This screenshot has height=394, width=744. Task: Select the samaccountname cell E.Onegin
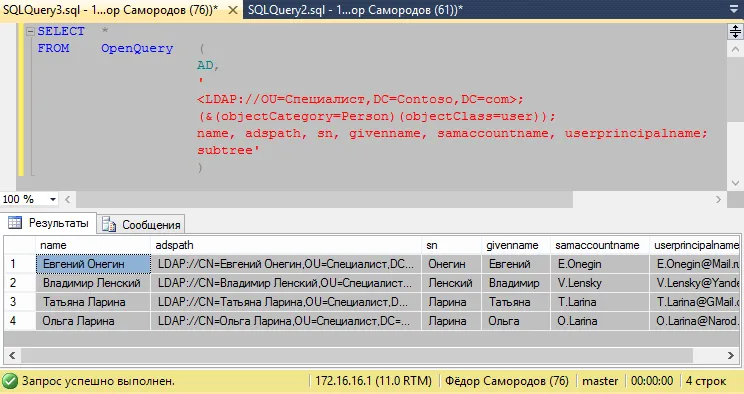(x=599, y=264)
